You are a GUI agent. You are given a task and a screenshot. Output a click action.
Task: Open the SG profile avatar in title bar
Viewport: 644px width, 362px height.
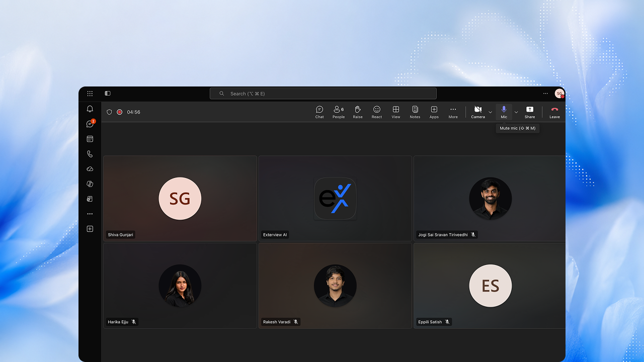click(559, 94)
